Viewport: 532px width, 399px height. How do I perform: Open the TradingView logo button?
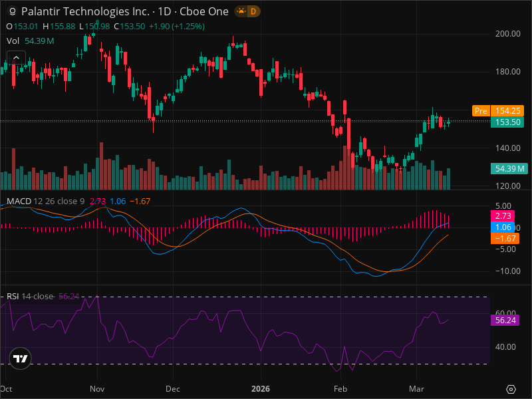pyautogui.click(x=21, y=358)
